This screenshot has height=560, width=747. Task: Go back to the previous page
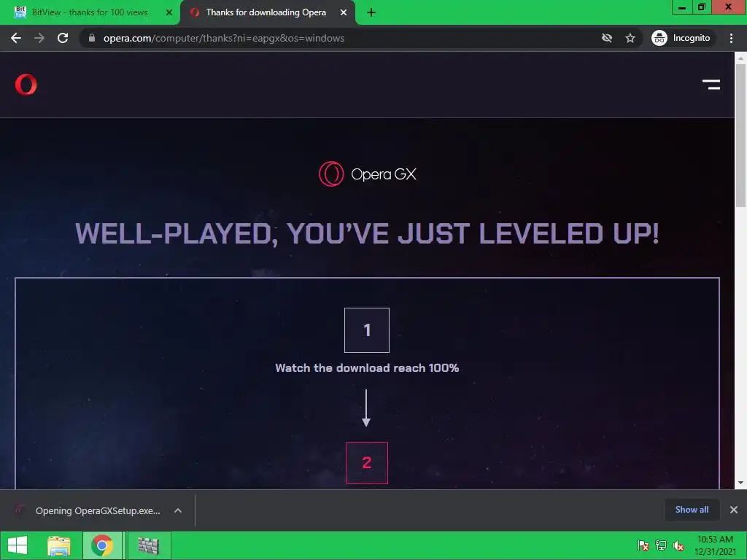pyautogui.click(x=16, y=38)
